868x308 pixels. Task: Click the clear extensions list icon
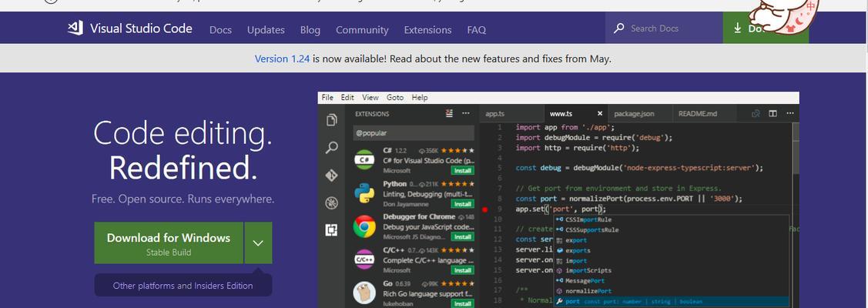[450, 113]
